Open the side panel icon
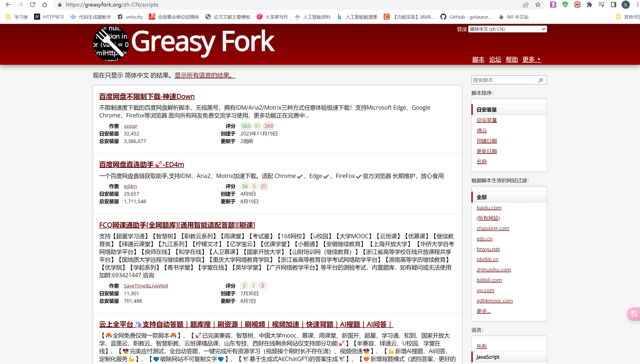The height and width of the screenshot is (364, 640). pyautogui.click(x=613, y=5)
